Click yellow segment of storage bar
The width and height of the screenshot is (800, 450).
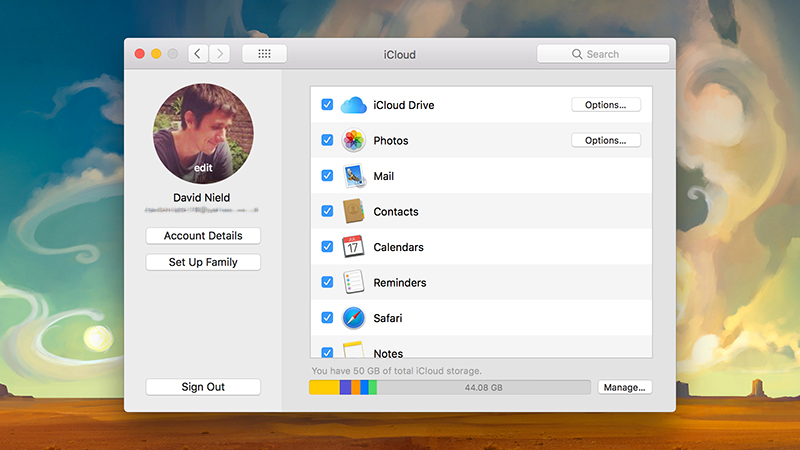click(324, 387)
